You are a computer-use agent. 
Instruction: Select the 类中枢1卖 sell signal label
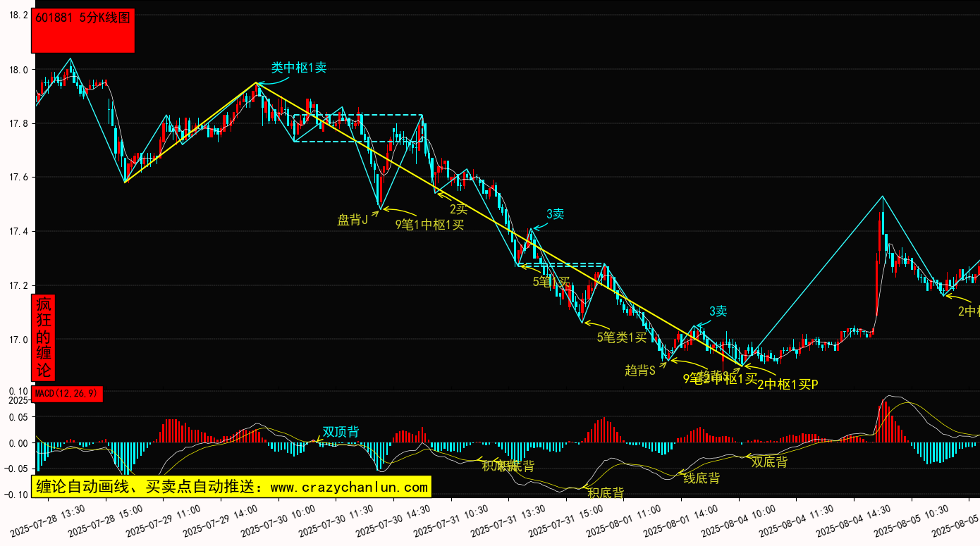[299, 68]
